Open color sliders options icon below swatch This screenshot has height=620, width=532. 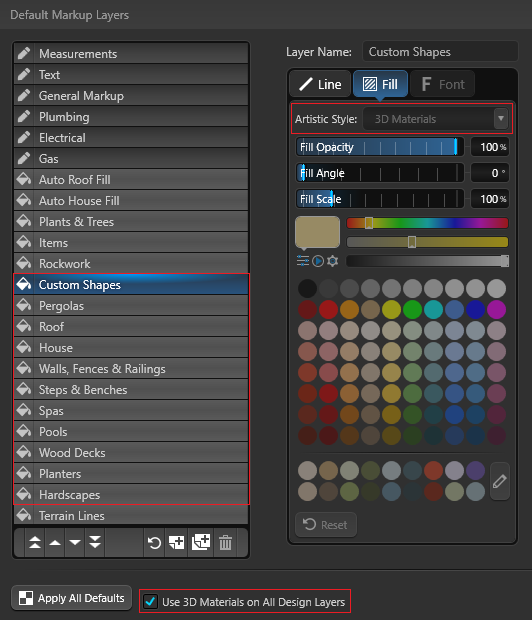pos(303,261)
